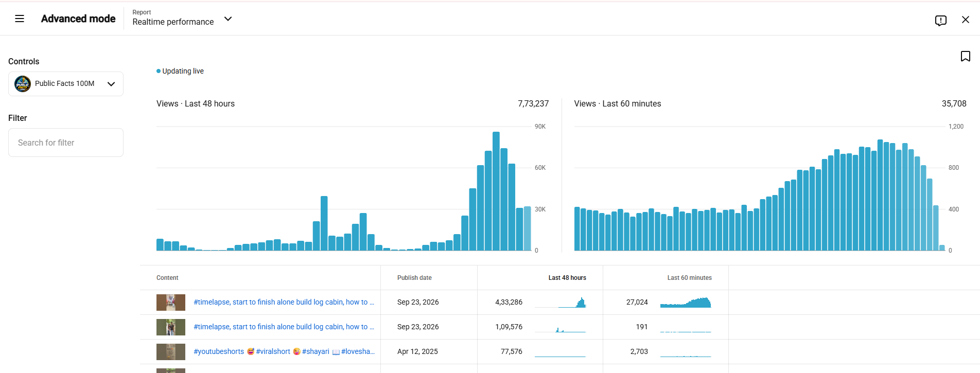The image size is (980, 373).
Task: Focus the Search for filter field
Action: pos(66,143)
